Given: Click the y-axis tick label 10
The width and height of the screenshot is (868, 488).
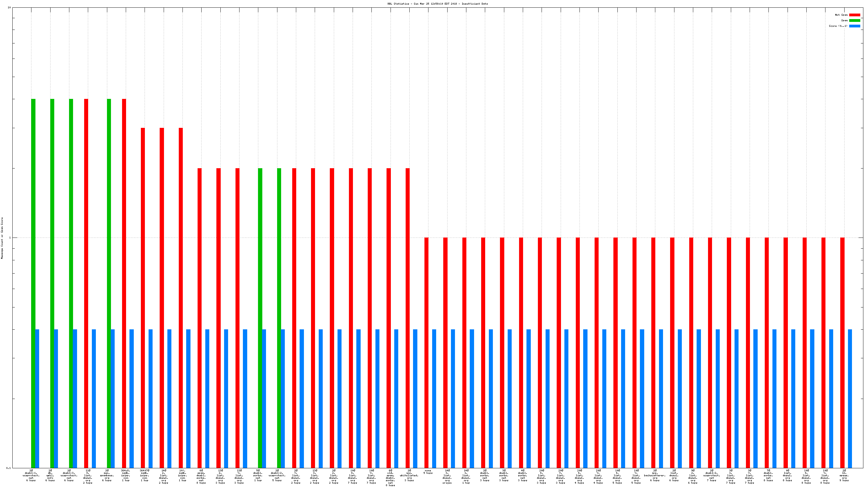Looking at the screenshot, I should 9,7.
